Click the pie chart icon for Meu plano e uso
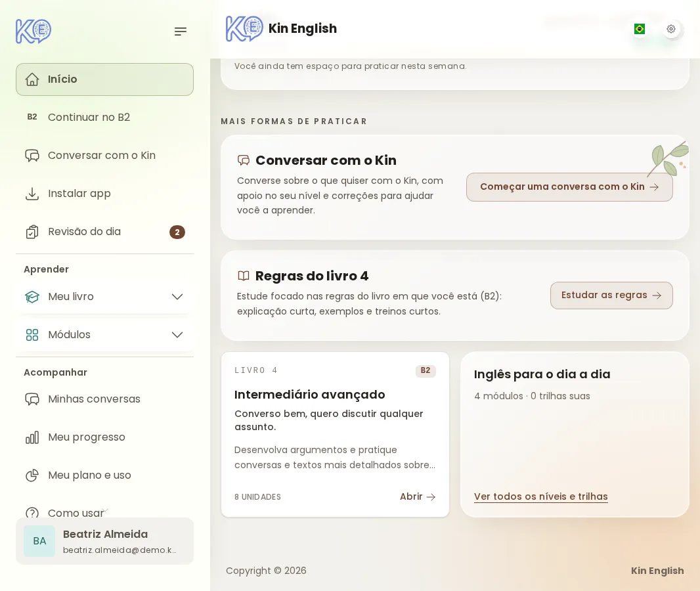Viewport: 700px width, 591px height. (32, 475)
